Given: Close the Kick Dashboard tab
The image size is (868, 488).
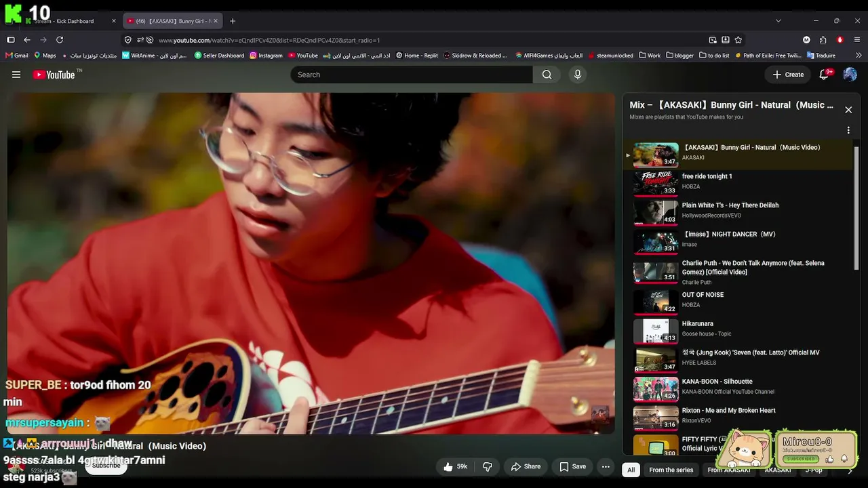Looking at the screenshot, I should pos(113,21).
